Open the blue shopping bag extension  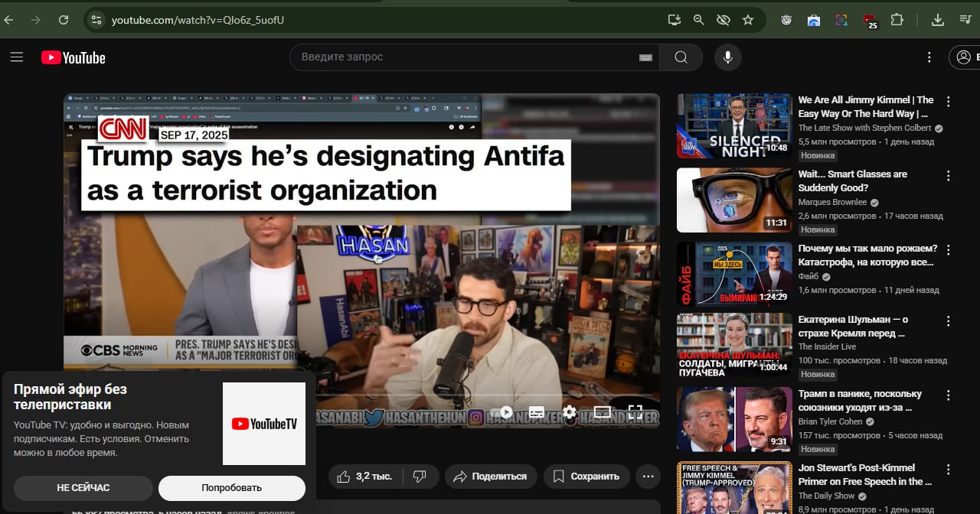pyautogui.click(x=814, y=20)
